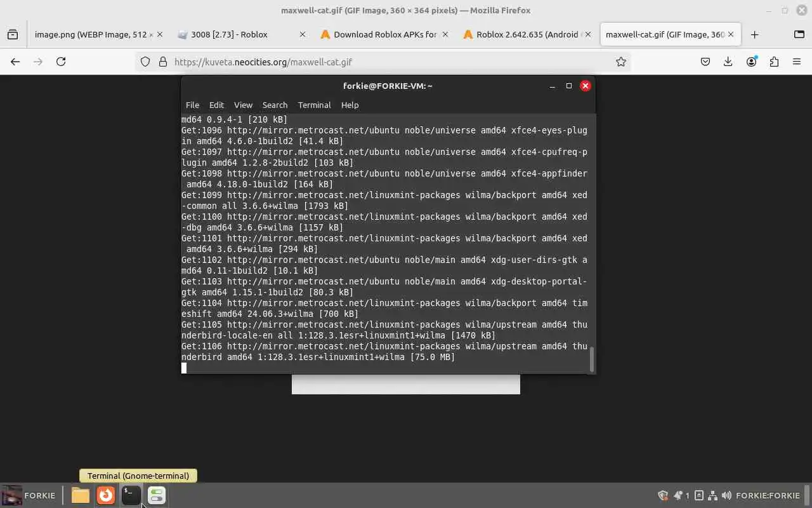The width and height of the screenshot is (812, 508).
Task: Open the extensions puzzle icon
Action: pyautogui.click(x=774, y=62)
